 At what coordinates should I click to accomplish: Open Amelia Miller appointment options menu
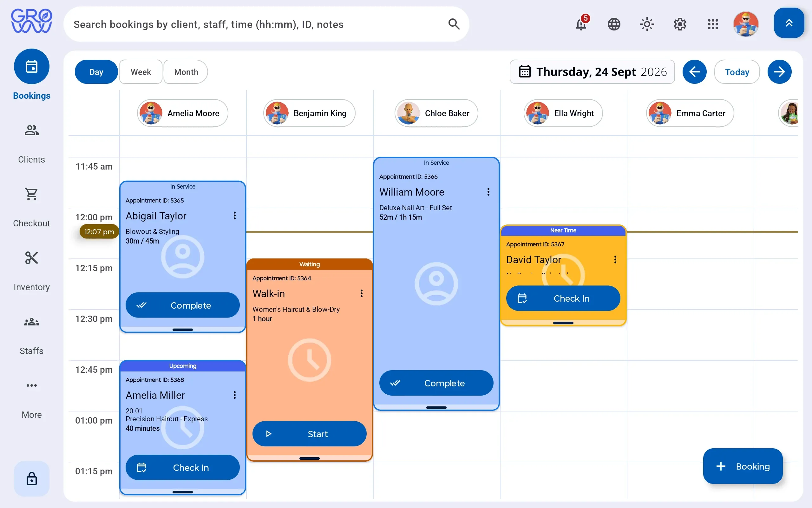tap(234, 395)
